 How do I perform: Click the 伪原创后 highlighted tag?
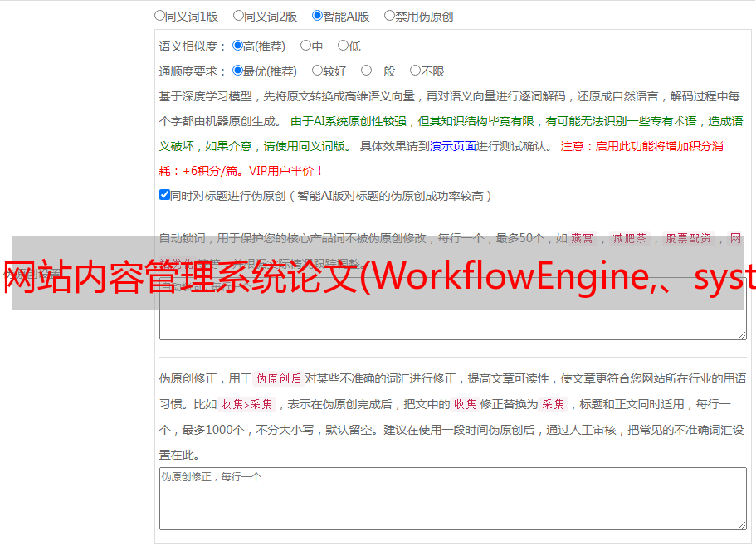click(279, 378)
